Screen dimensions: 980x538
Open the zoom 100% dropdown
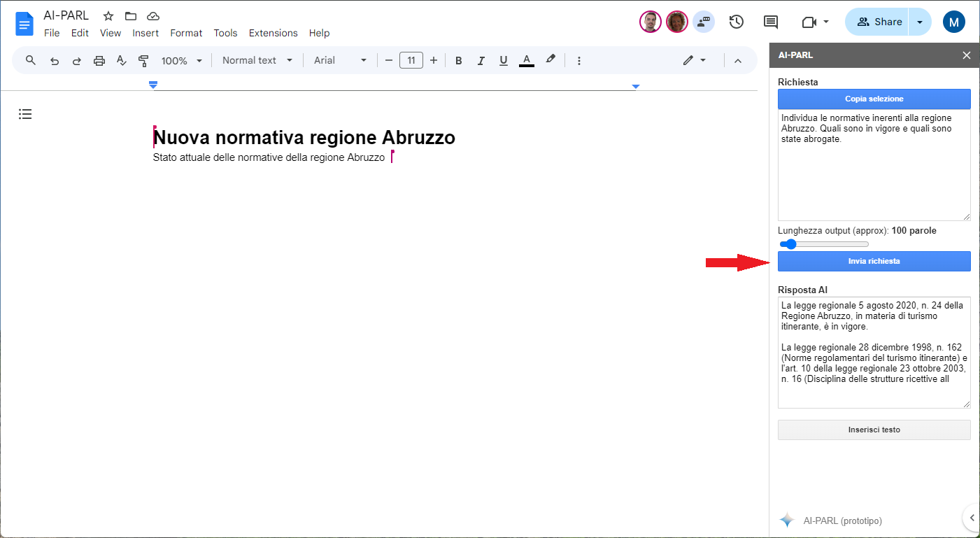coord(181,61)
